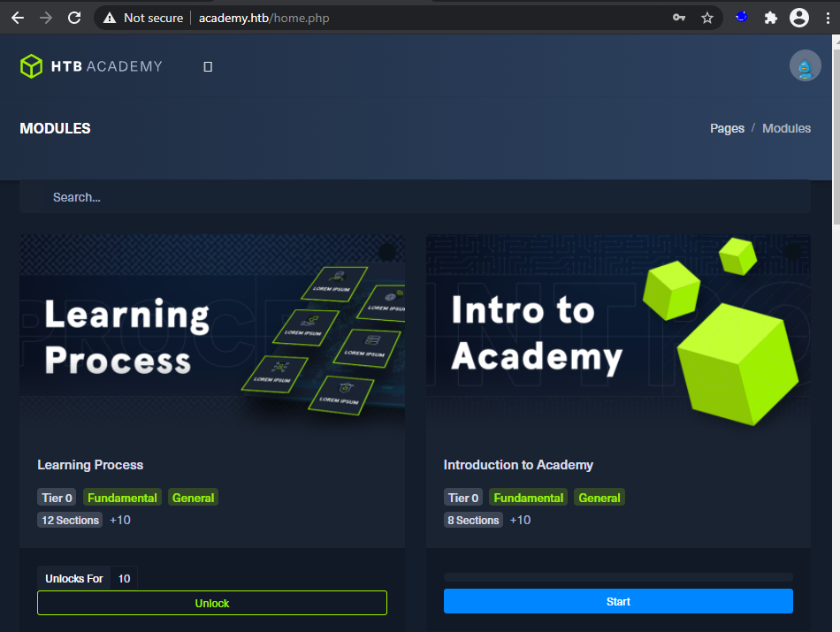Unlock the Learning Process module

click(x=212, y=603)
